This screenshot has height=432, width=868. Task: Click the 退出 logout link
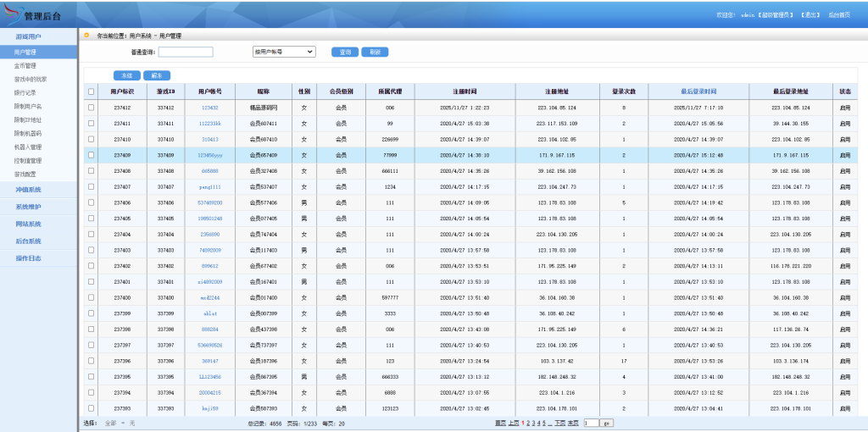point(810,14)
